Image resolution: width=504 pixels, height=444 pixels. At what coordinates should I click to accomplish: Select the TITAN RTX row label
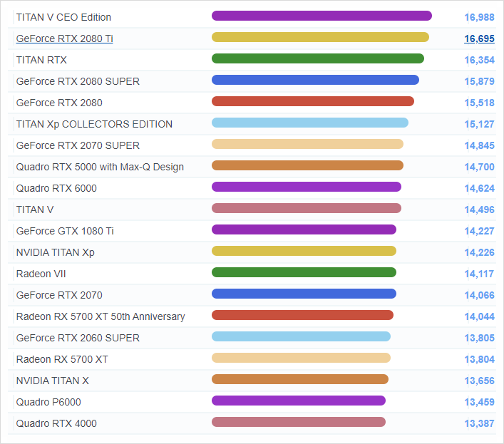[x=41, y=60]
